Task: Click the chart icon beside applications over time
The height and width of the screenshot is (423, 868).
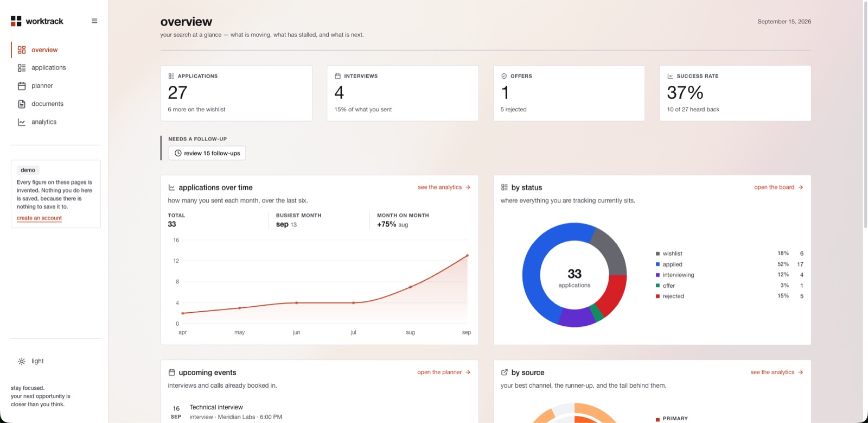Action: point(171,187)
